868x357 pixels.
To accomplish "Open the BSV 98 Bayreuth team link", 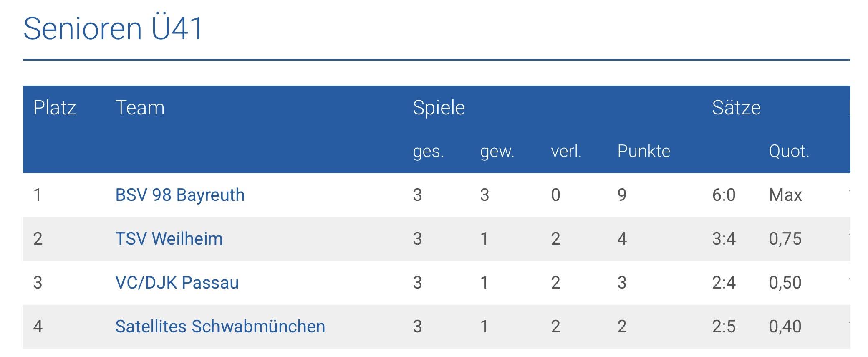I will point(179,195).
